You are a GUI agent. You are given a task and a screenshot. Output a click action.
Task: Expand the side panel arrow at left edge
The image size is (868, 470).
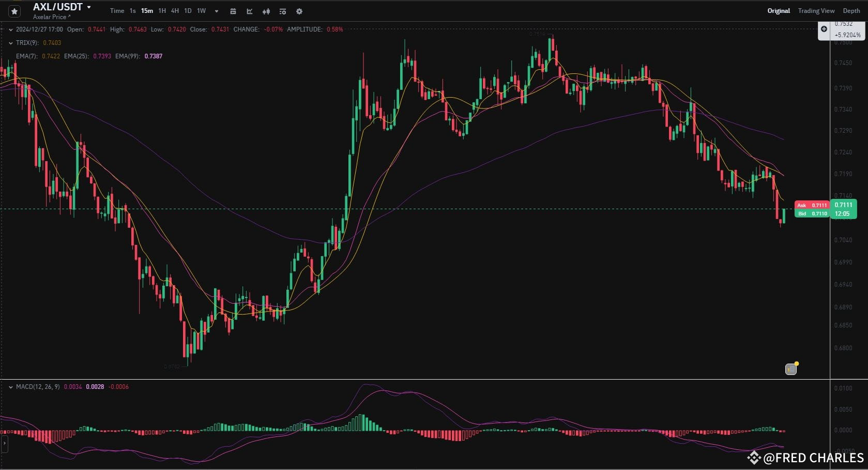(4, 443)
